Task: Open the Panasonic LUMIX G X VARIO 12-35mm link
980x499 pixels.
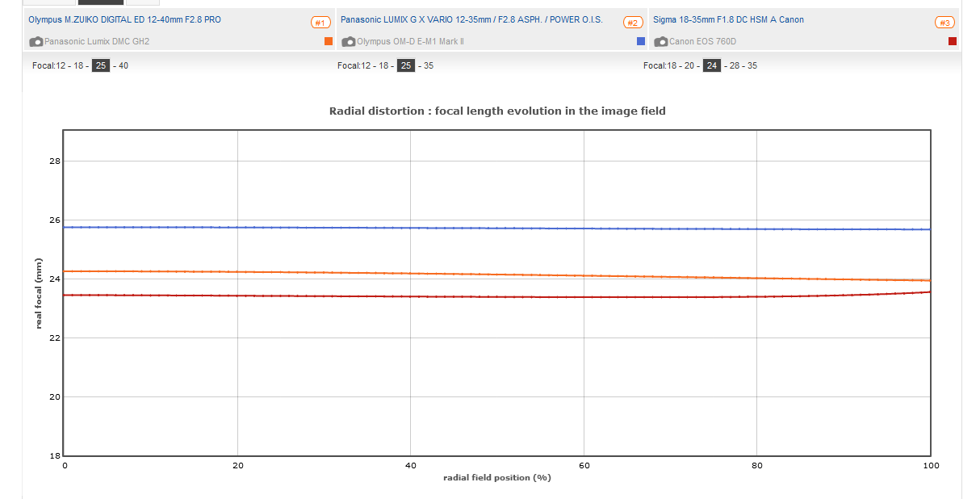Action: click(x=471, y=19)
